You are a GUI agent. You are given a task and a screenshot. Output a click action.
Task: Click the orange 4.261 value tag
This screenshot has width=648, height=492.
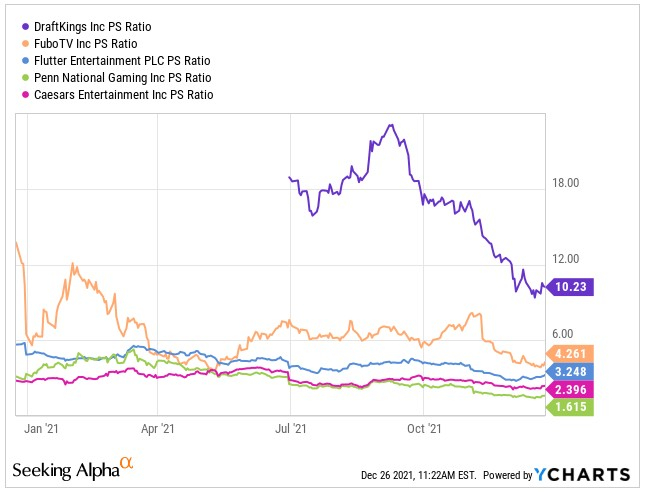pyautogui.click(x=570, y=352)
